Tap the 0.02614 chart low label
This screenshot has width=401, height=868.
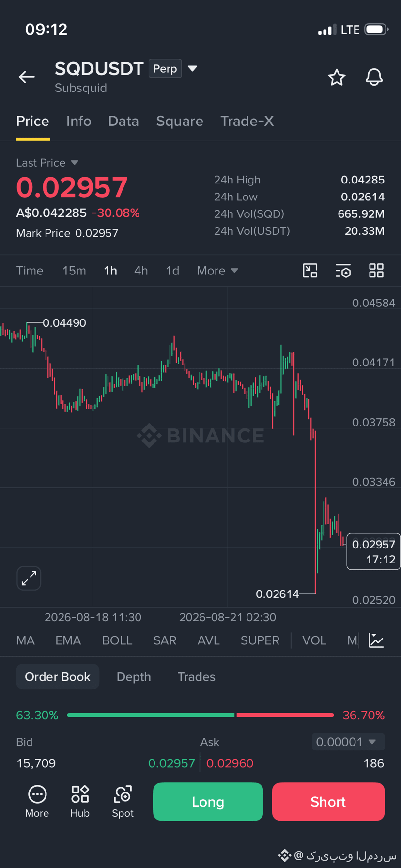[278, 594]
